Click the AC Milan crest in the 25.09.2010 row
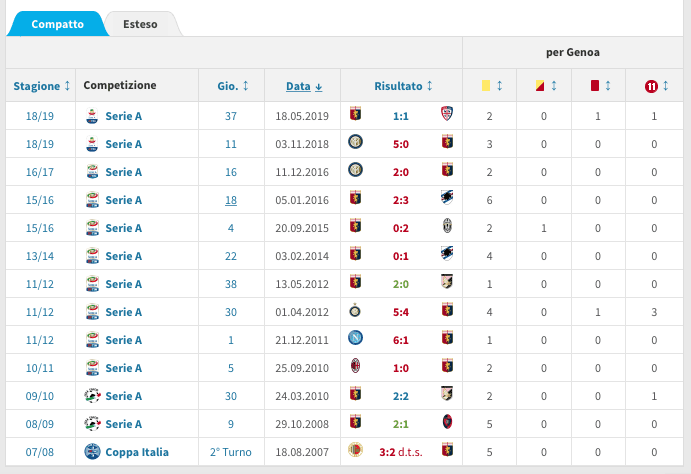Viewport: 691px width, 474px height. point(355,368)
